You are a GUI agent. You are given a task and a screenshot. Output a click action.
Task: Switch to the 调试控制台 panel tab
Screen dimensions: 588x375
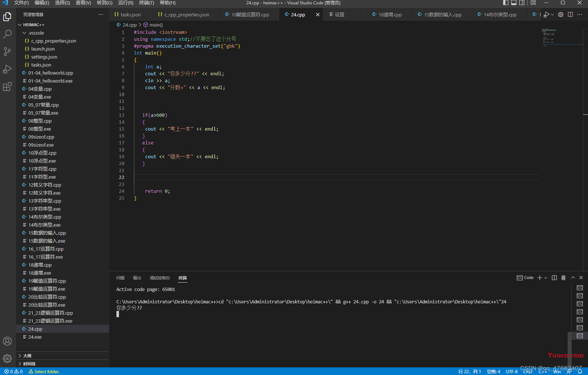(x=160, y=278)
